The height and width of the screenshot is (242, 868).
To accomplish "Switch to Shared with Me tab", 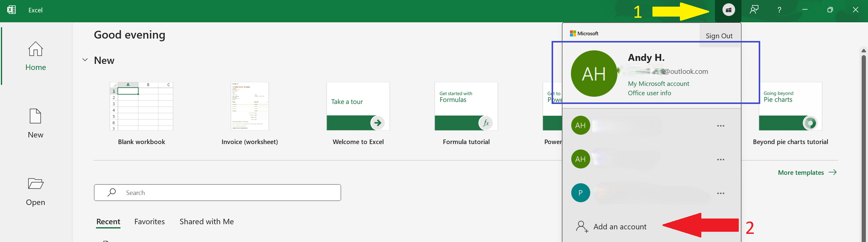I will click(207, 222).
